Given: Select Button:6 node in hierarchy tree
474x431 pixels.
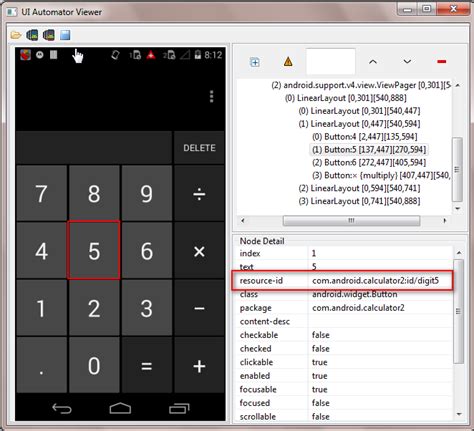Looking at the screenshot, I should point(369,163).
